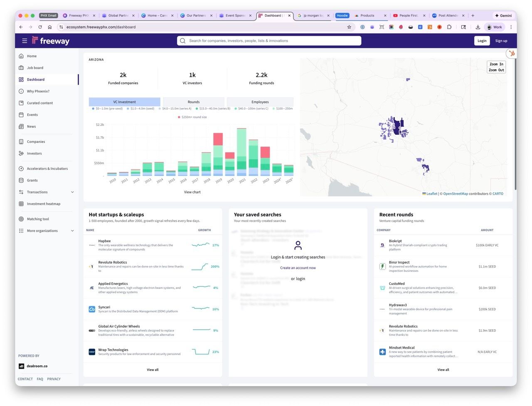This screenshot has height=406, width=532.
Task: Zoom In on the Arizona map
Action: [x=496, y=64]
